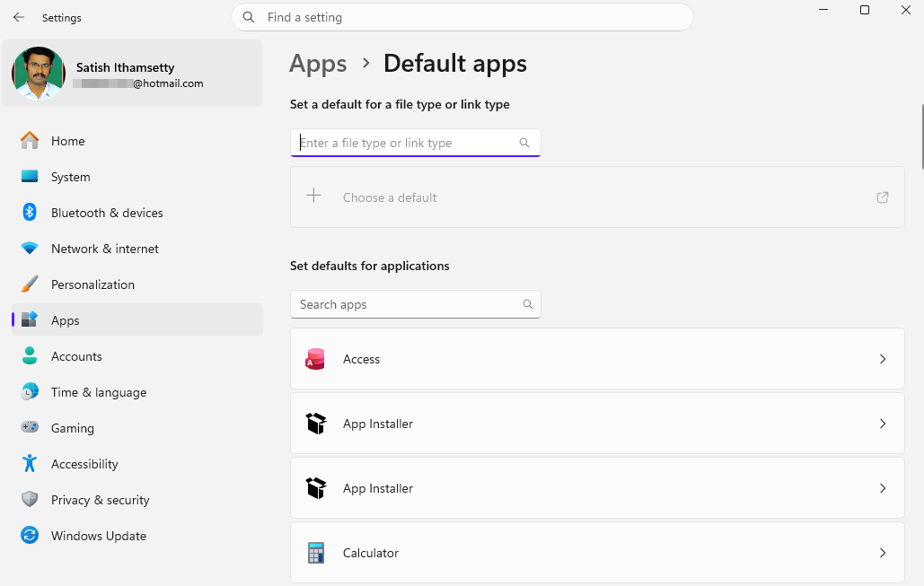Click the vertical scrollbar thumb
Screen dimensions: 924x586
tap(921, 136)
